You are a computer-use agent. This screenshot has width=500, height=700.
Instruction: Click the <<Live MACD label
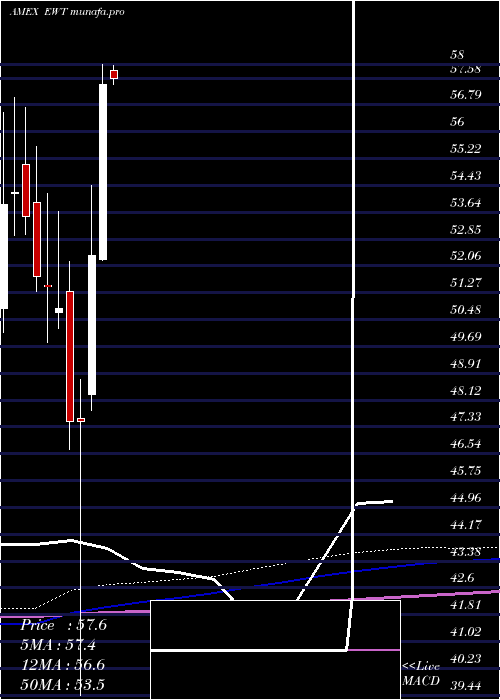point(421,674)
